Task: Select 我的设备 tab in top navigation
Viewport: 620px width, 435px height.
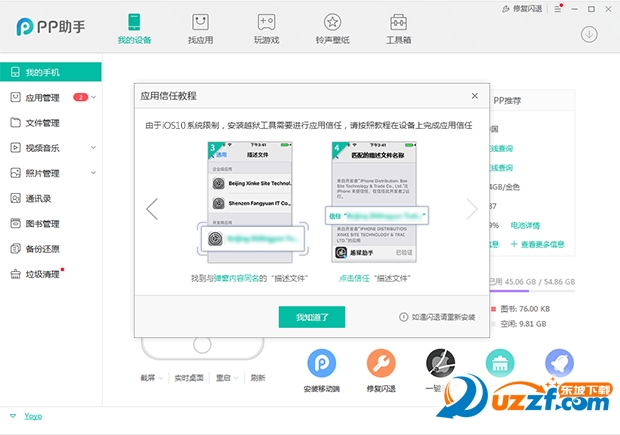Action: 134,28
